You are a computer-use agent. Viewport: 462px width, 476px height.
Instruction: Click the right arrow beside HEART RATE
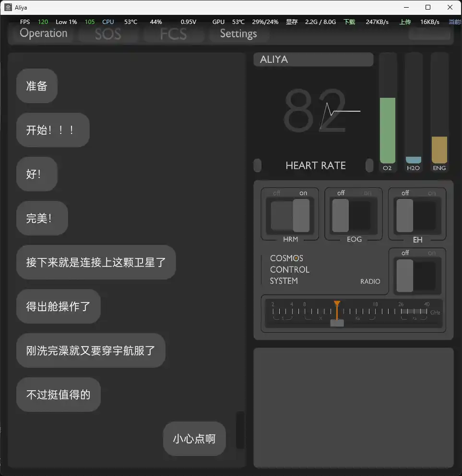point(369,165)
